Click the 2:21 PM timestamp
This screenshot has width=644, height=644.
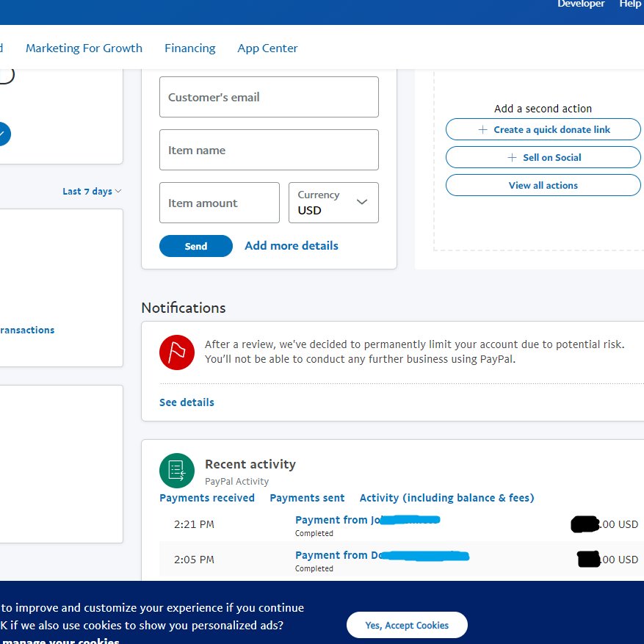click(194, 524)
